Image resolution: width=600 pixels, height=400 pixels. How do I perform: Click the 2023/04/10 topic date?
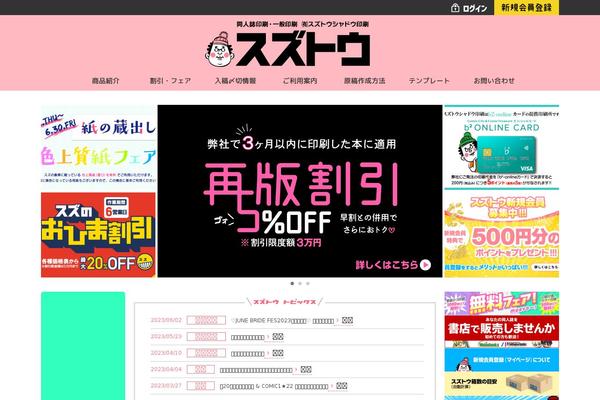click(166, 353)
